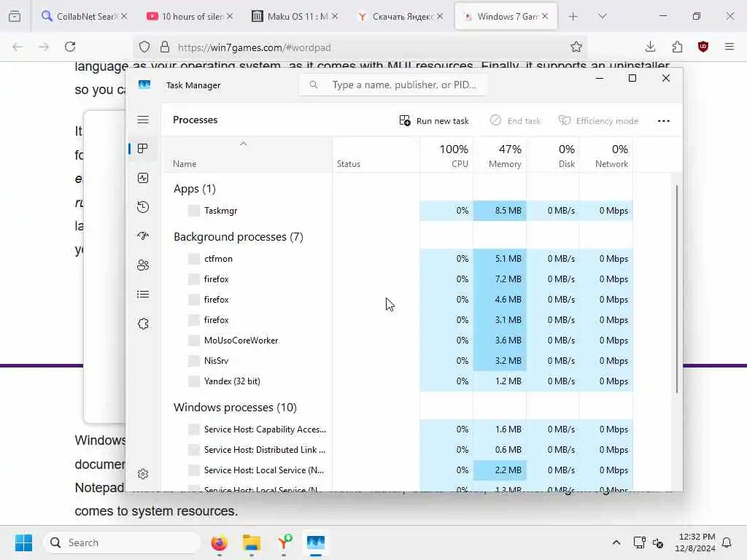Open the Performance page in sidebar

coord(143,178)
